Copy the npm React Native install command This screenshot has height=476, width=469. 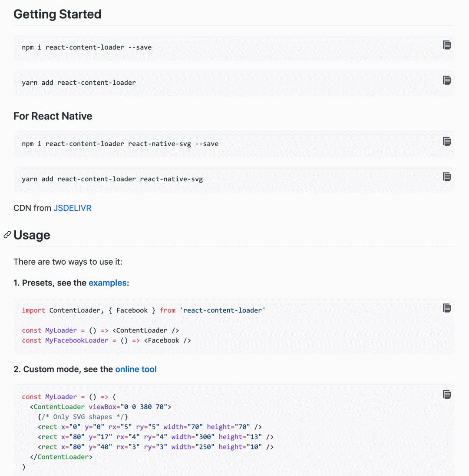pos(447,141)
